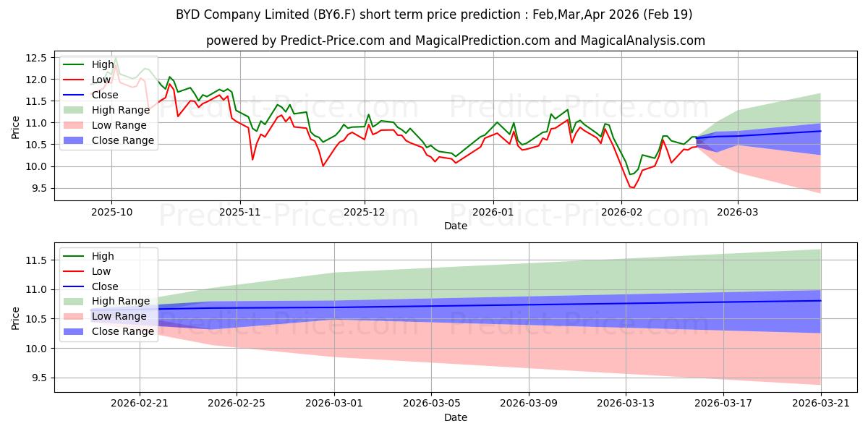The image size is (868, 434).
Task: Click the 2026-03-01 tick on bottom x-axis
Action: pyautogui.click(x=334, y=403)
